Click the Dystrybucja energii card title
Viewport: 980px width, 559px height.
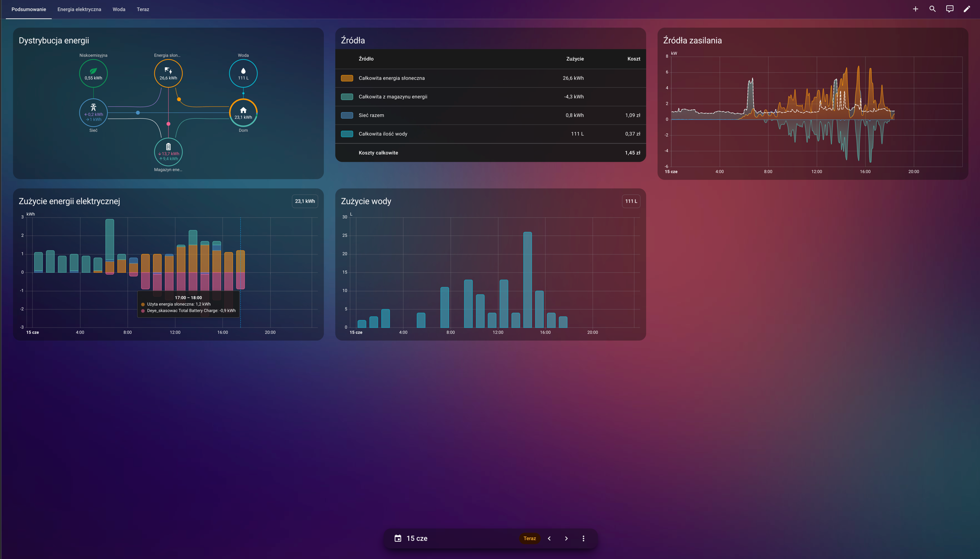(x=54, y=41)
